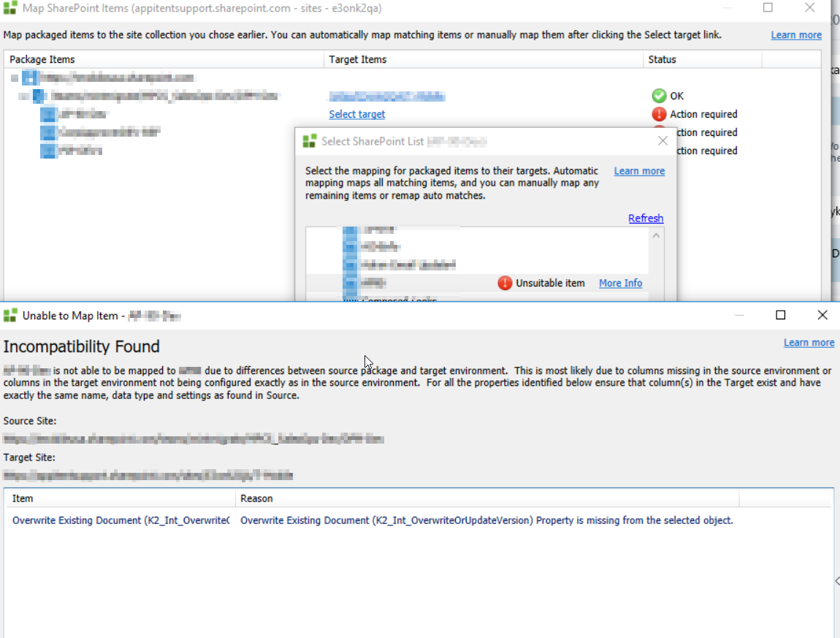Click the Reason column header
The image size is (840, 638).
tap(487, 498)
